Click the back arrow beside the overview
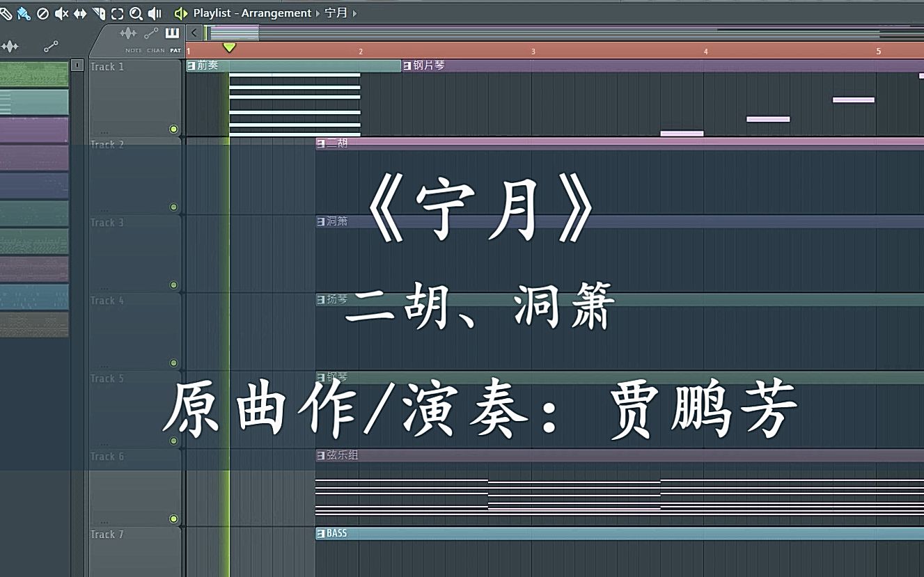The width and height of the screenshot is (924, 577). (194, 32)
